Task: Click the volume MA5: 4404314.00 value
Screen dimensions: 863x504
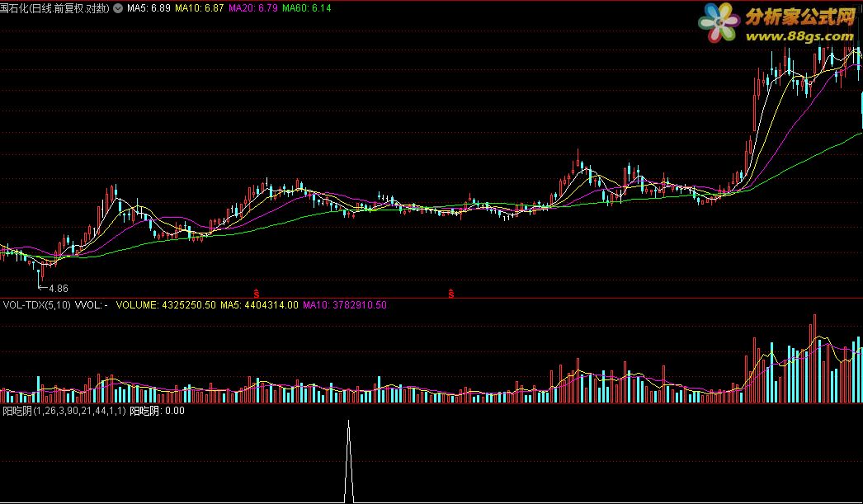Action: point(259,305)
